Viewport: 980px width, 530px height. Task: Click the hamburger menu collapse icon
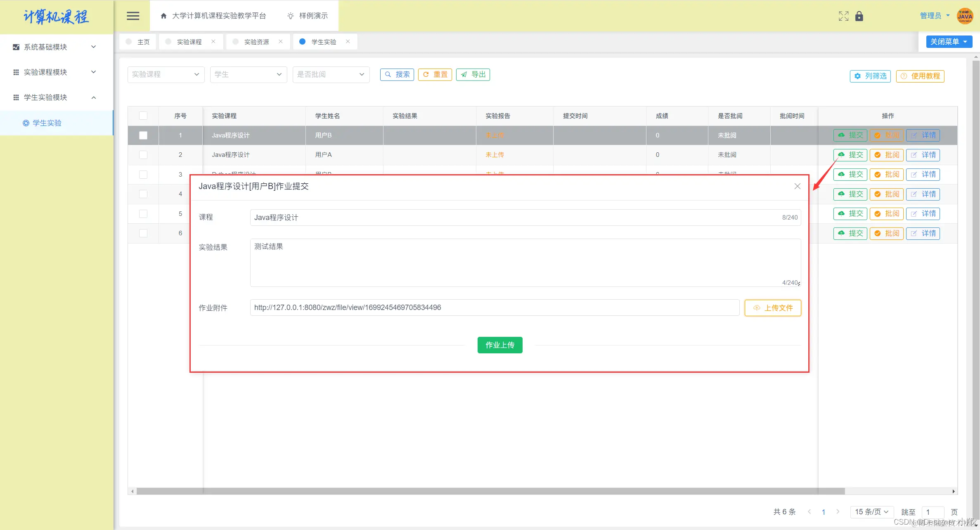point(133,16)
